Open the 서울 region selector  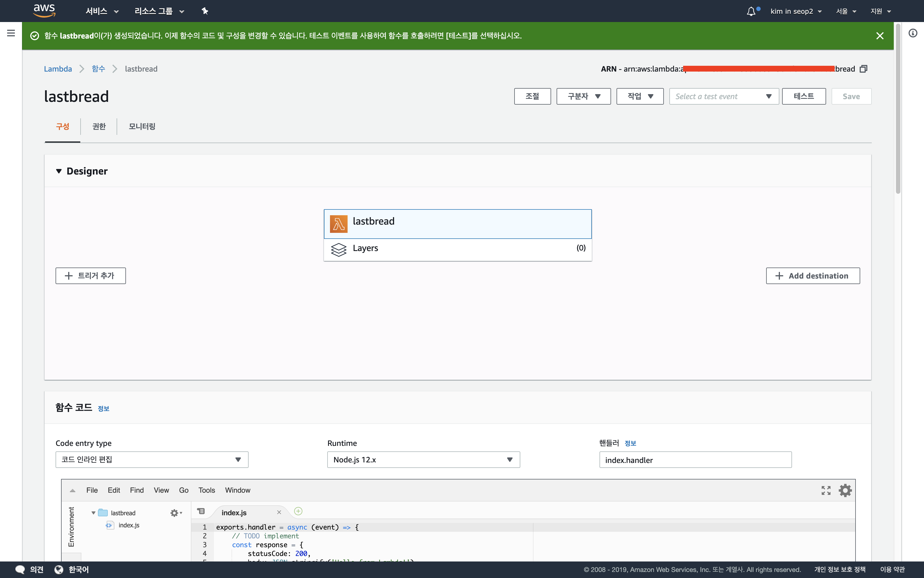(x=846, y=11)
